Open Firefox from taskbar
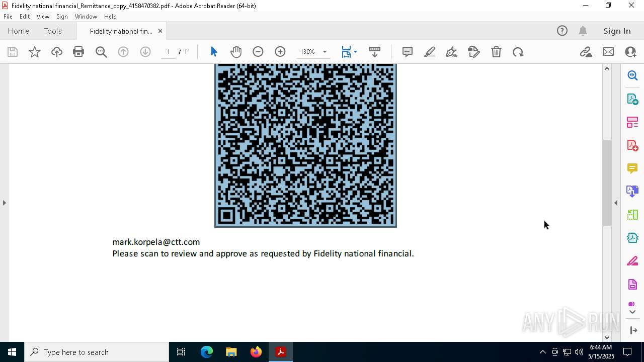The image size is (644, 362). point(256,352)
